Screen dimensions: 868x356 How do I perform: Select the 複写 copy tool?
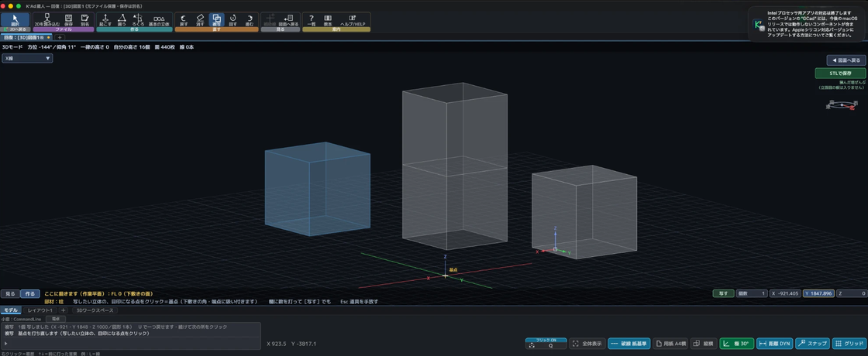[x=216, y=20]
